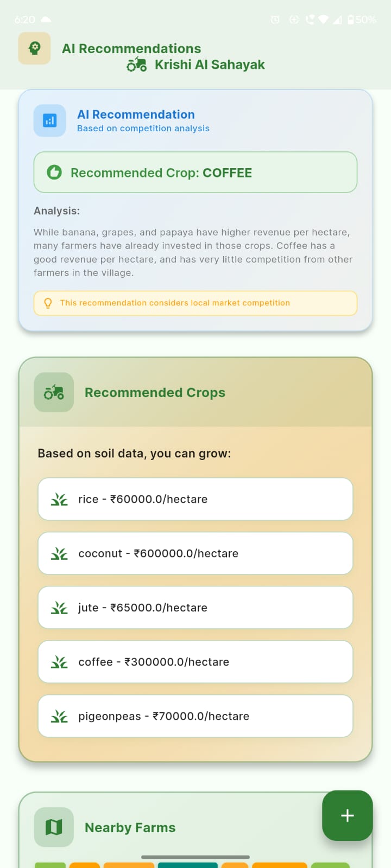Click the tractor icon beside Krishi AI Sahayak
The height and width of the screenshot is (868, 391).
point(137,65)
